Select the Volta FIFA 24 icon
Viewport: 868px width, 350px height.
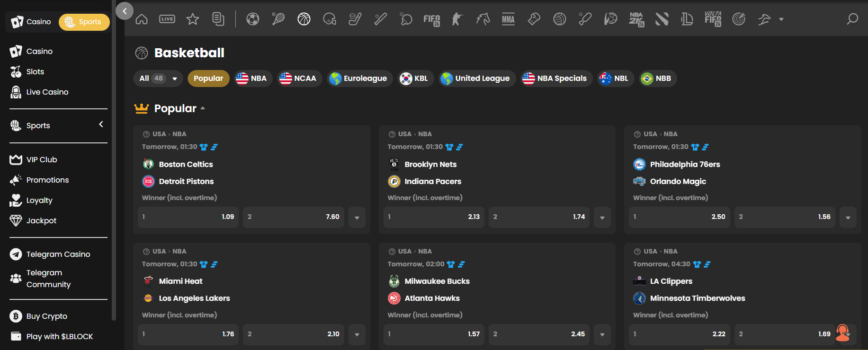(x=713, y=19)
